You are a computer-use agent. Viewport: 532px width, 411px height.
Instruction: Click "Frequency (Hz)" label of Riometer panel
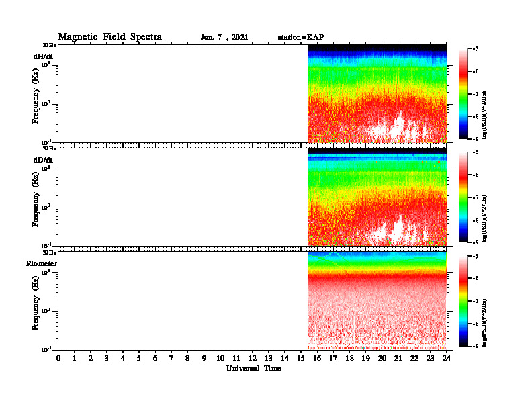click(36, 303)
